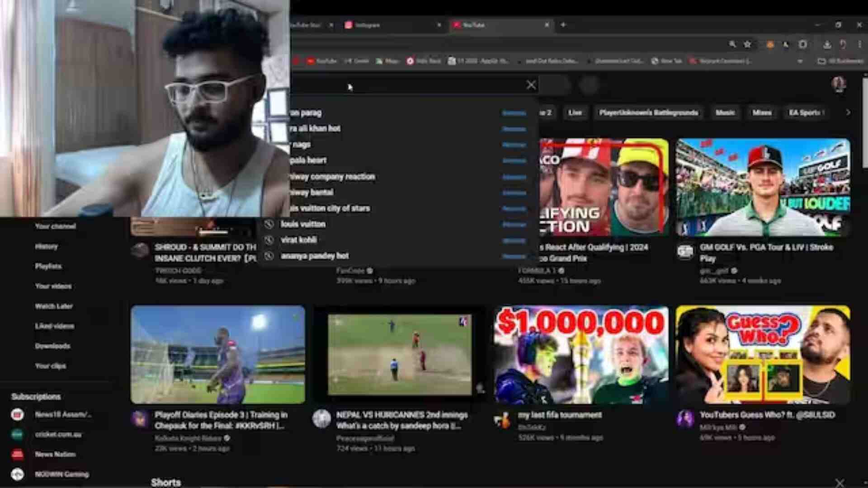Open the browser extensions puzzle icon
Screen dimensions: 868x488
[802, 44]
